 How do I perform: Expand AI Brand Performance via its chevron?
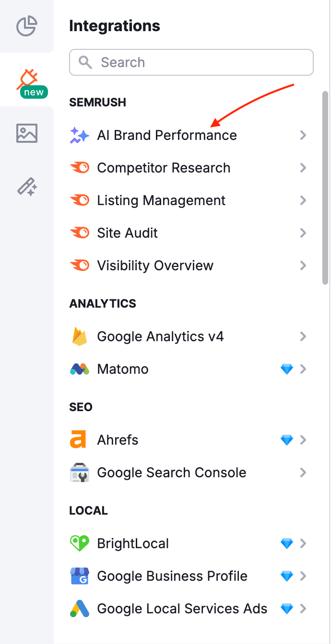303,135
